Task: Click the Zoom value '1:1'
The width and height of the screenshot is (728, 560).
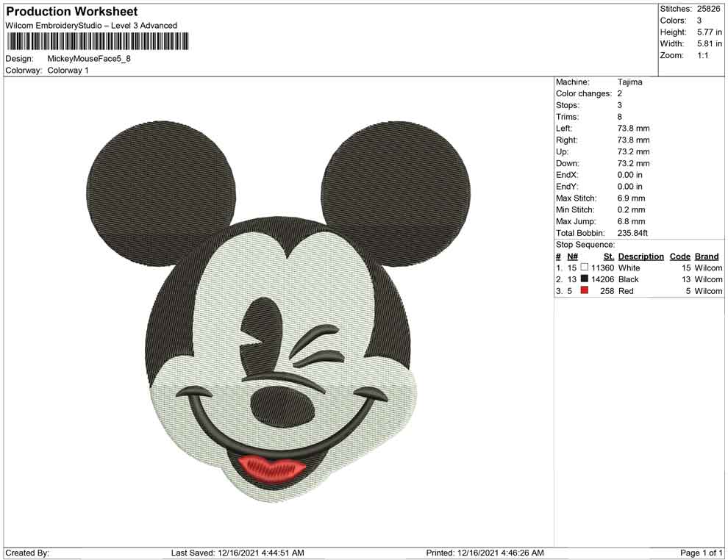Action: tap(703, 55)
